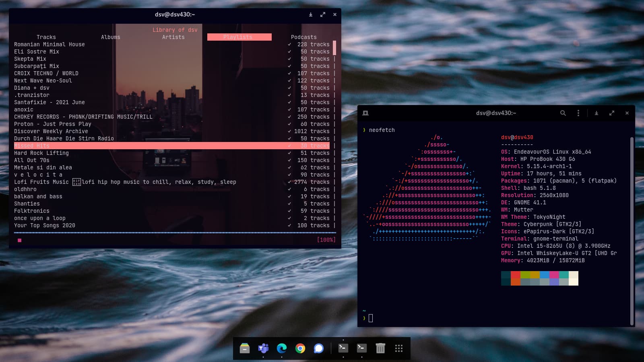Switch to the Artists tab
The image size is (644, 362).
coord(173,37)
